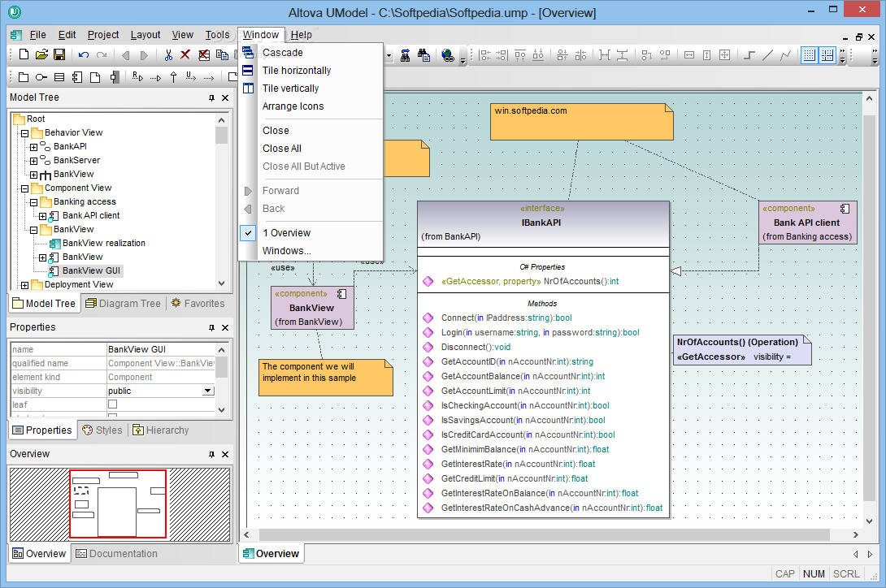The width and height of the screenshot is (886, 588).
Task: Switch to the Favorites tab
Action: pos(198,303)
